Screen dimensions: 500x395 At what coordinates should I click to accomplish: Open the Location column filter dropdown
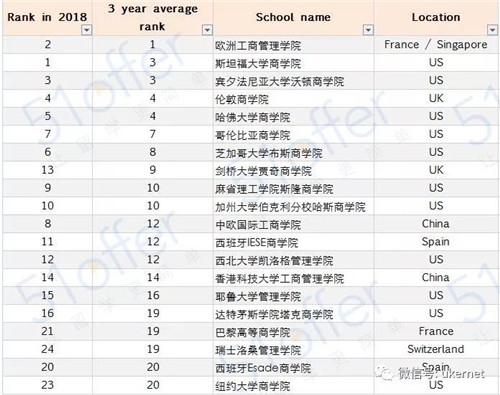[x=493, y=30]
